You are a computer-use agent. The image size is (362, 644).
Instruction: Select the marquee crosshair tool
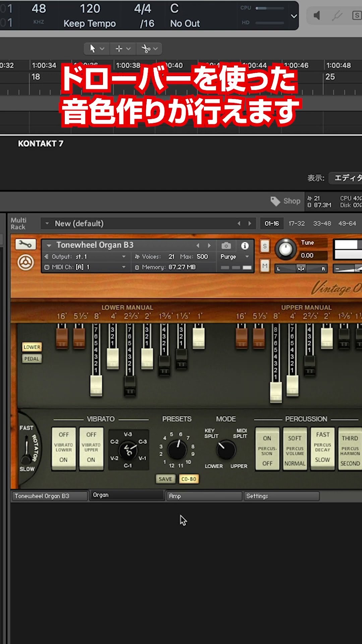[x=119, y=49]
